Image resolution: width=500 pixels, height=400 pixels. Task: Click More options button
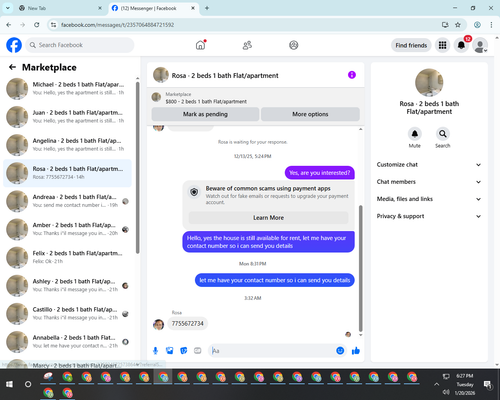(310, 114)
